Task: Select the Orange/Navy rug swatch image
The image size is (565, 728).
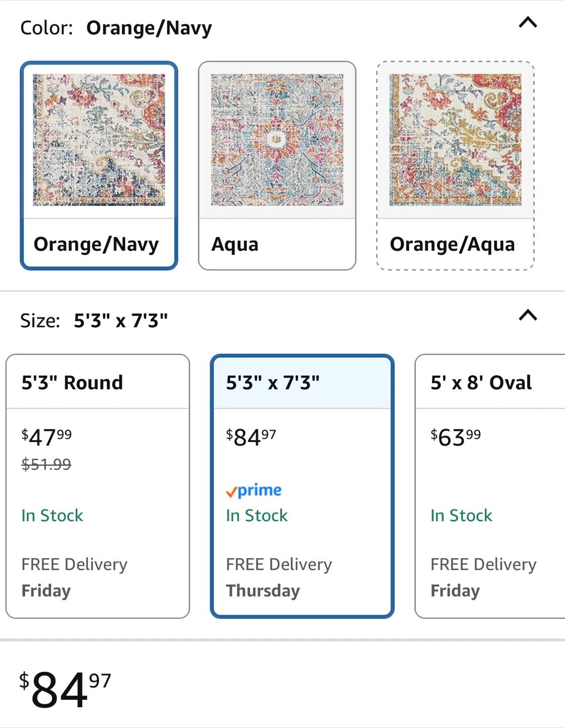Action: coord(99,140)
